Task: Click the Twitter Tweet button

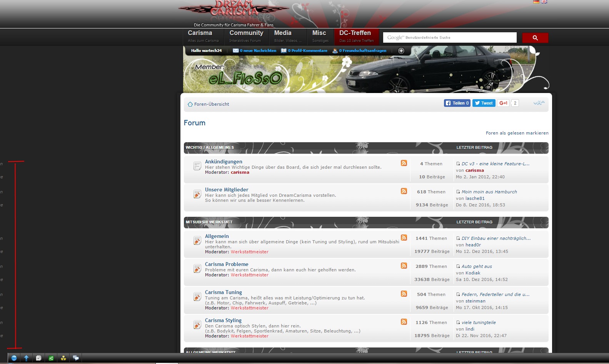Action: point(484,103)
